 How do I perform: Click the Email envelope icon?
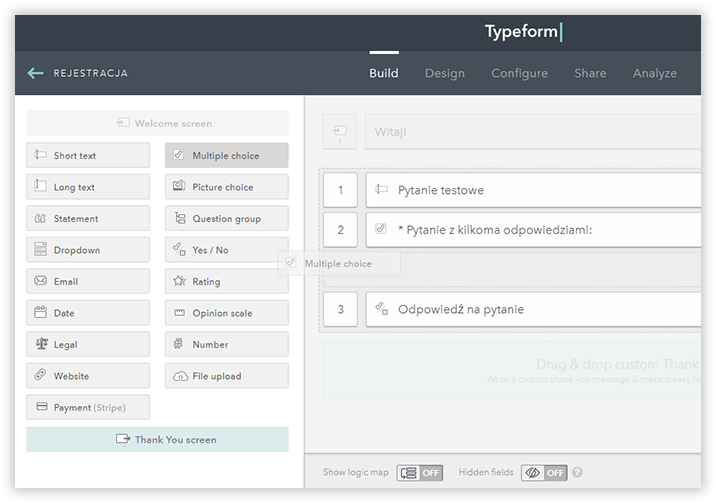(40, 281)
